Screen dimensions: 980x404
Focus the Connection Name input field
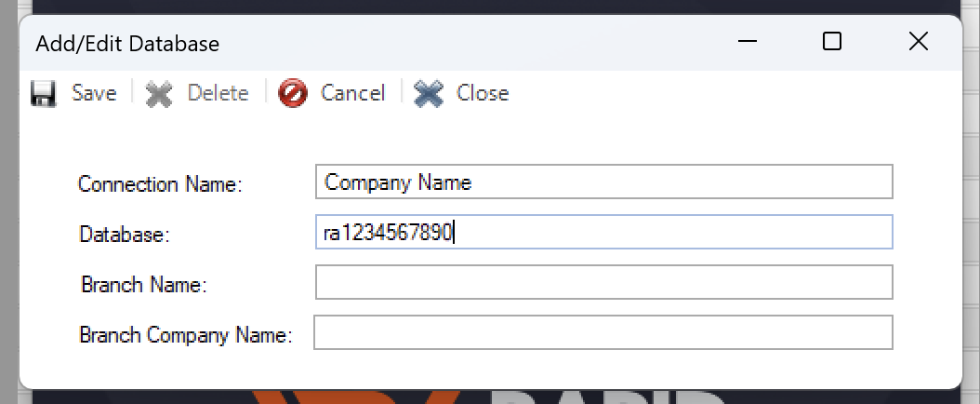pyautogui.click(x=603, y=182)
